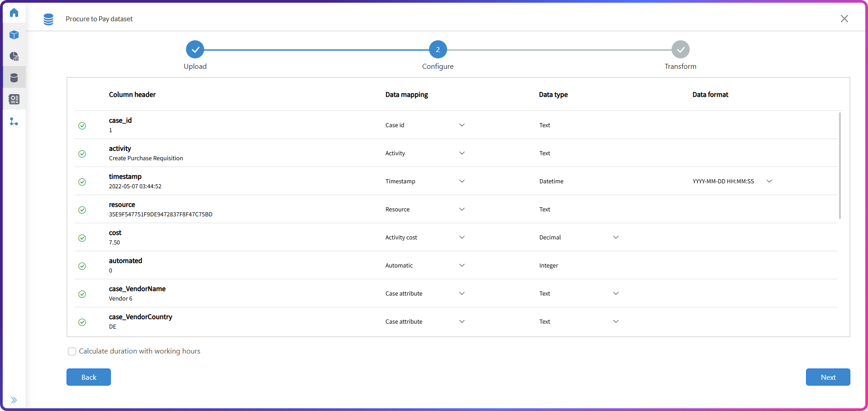Click the Next button
The height and width of the screenshot is (411, 868).
[828, 377]
